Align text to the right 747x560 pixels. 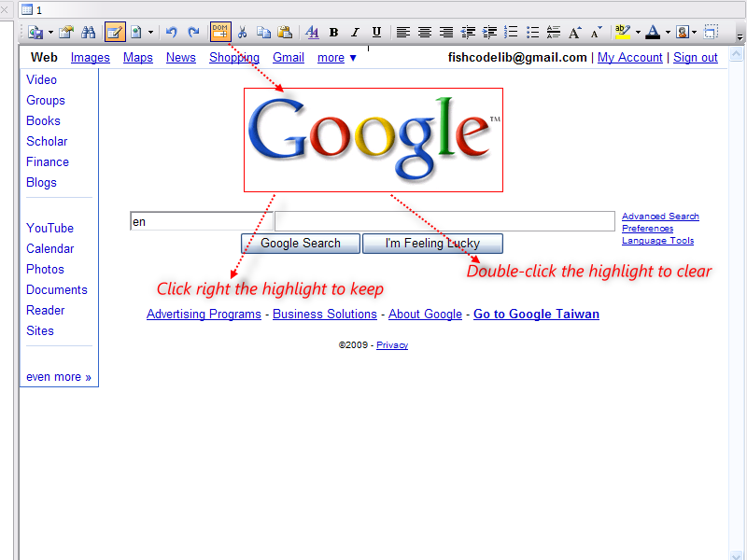(446, 33)
